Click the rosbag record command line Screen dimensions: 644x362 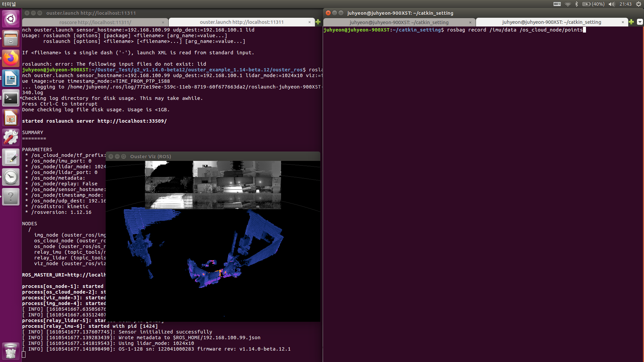(x=454, y=30)
